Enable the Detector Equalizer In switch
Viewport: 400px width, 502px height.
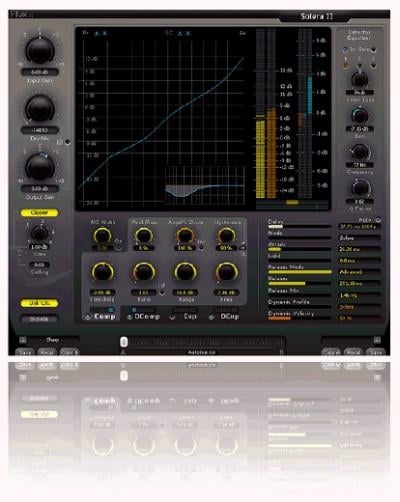[345, 50]
